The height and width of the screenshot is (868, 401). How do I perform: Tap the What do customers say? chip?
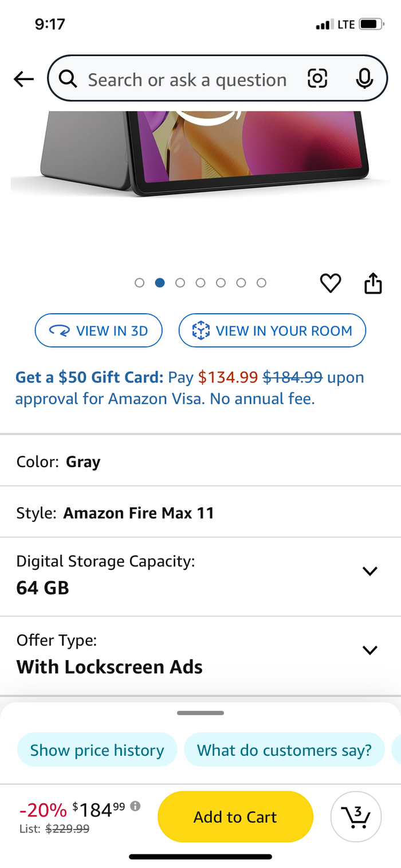click(284, 750)
